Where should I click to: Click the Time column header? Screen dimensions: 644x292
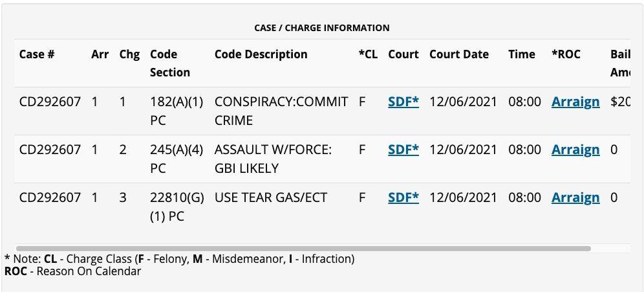(521, 54)
